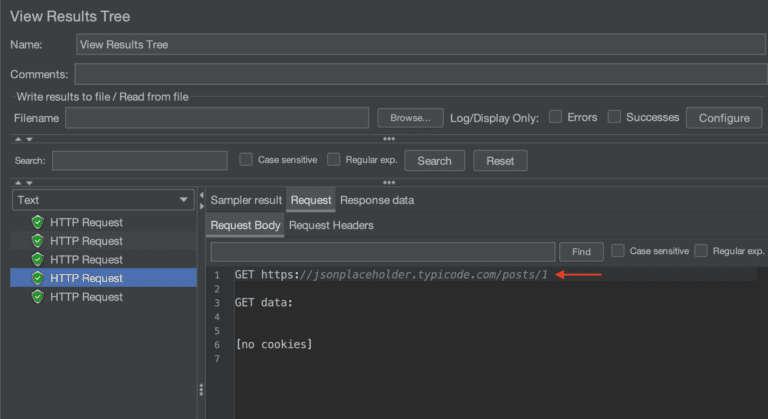Toggle Regular exp. in the Find bar
The height and width of the screenshot is (419, 768).
point(701,250)
